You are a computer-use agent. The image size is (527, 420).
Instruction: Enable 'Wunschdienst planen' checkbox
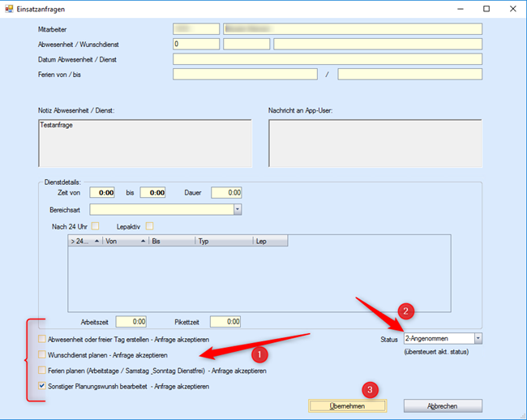[42, 355]
